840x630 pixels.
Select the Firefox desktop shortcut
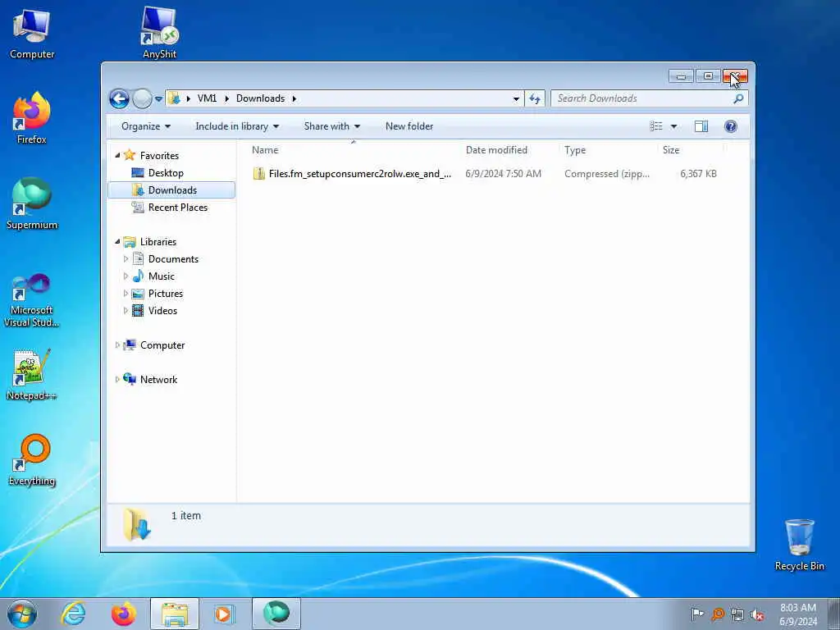[x=32, y=118]
